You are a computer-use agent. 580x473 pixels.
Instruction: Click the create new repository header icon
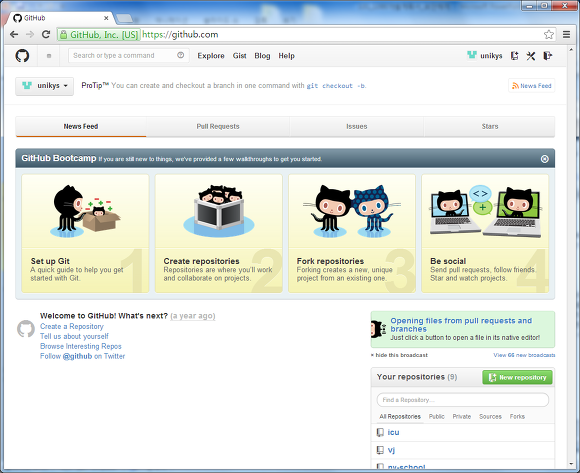(515, 56)
